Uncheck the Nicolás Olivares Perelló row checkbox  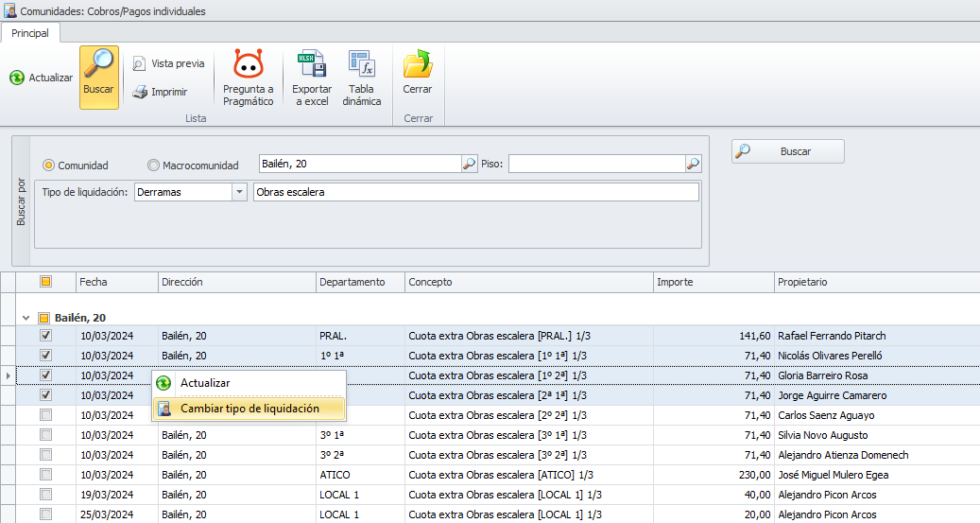point(45,356)
